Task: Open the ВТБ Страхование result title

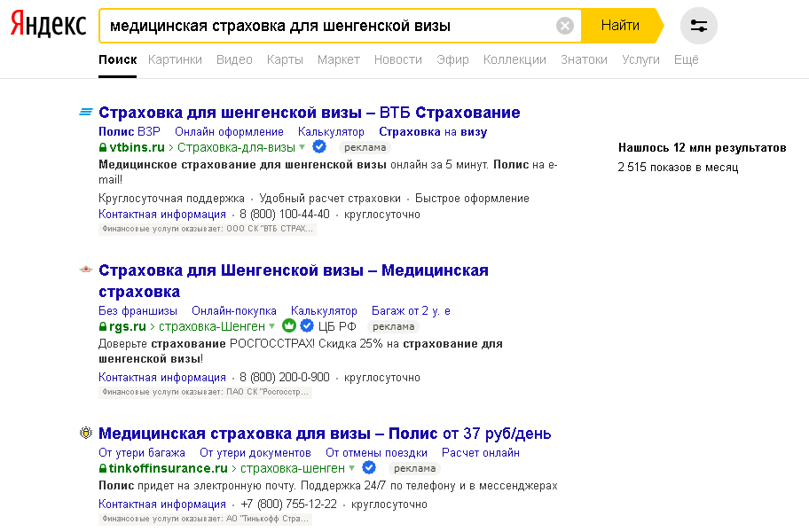Action: coord(309,112)
